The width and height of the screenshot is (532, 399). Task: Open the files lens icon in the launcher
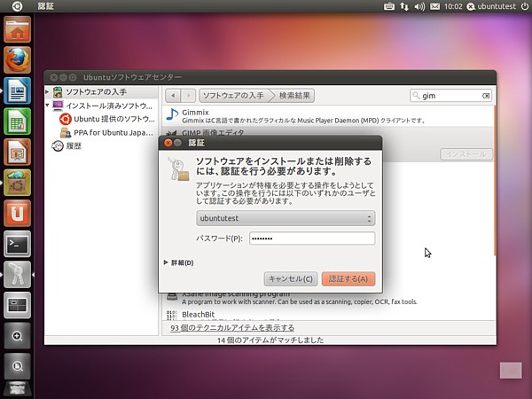18,366
